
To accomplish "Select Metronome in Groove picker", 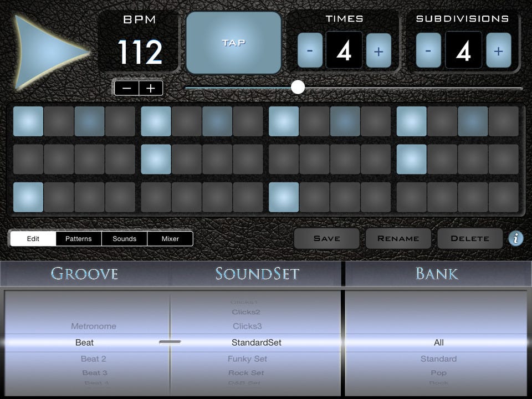I will [94, 326].
